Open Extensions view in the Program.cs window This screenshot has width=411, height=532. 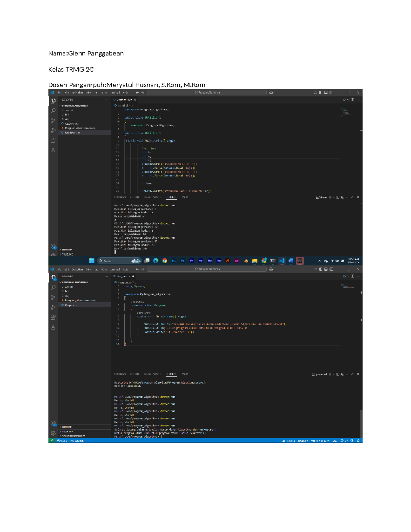[x=53, y=317]
